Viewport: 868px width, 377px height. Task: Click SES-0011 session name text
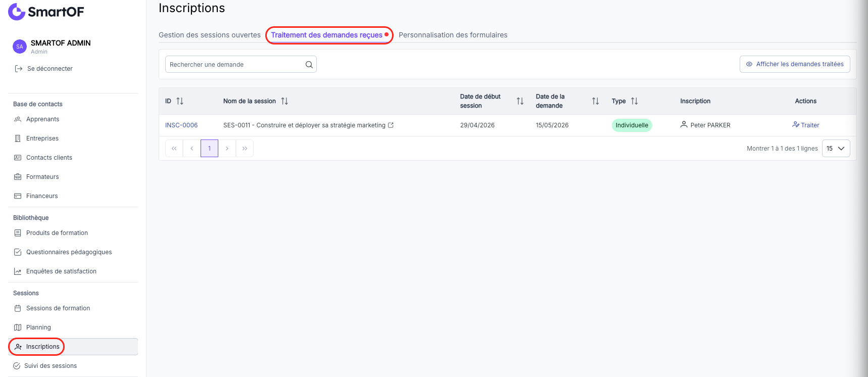point(304,125)
